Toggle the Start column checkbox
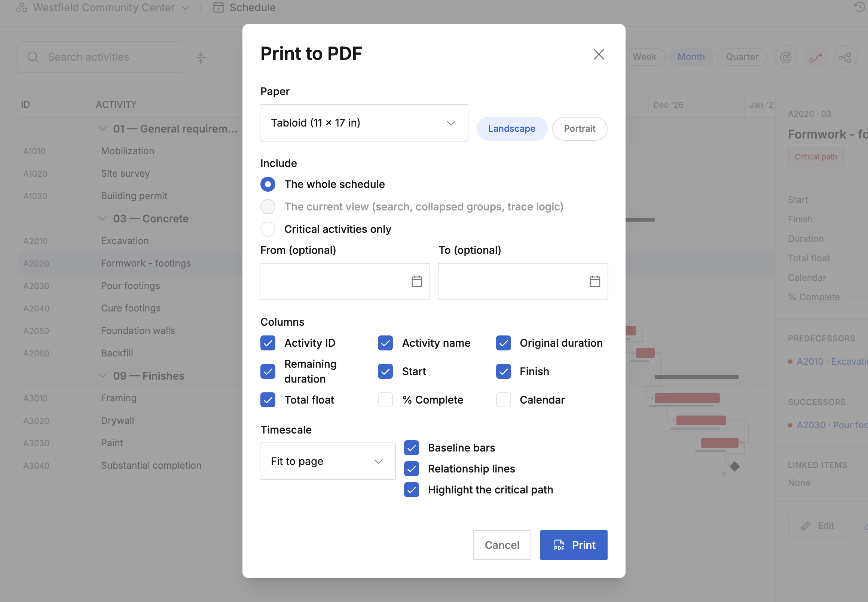The width and height of the screenshot is (868, 602). point(385,371)
